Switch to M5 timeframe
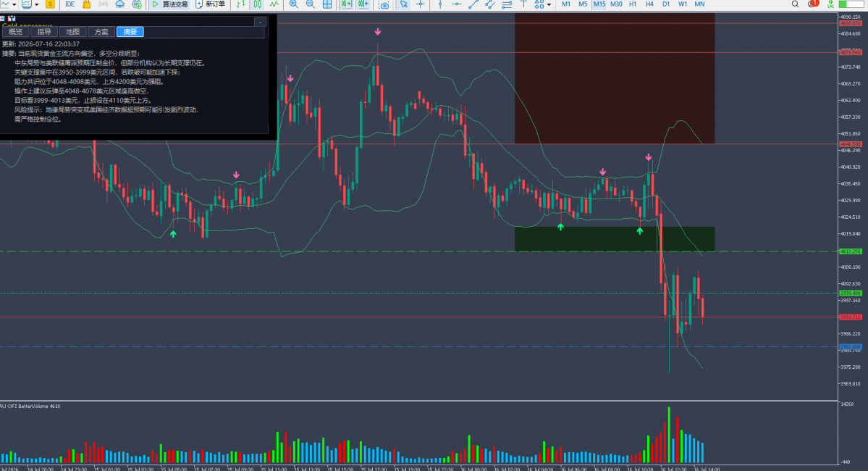 pos(583,4)
